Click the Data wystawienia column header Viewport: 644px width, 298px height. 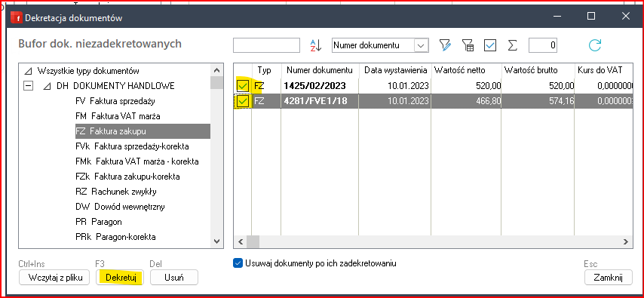coord(395,70)
